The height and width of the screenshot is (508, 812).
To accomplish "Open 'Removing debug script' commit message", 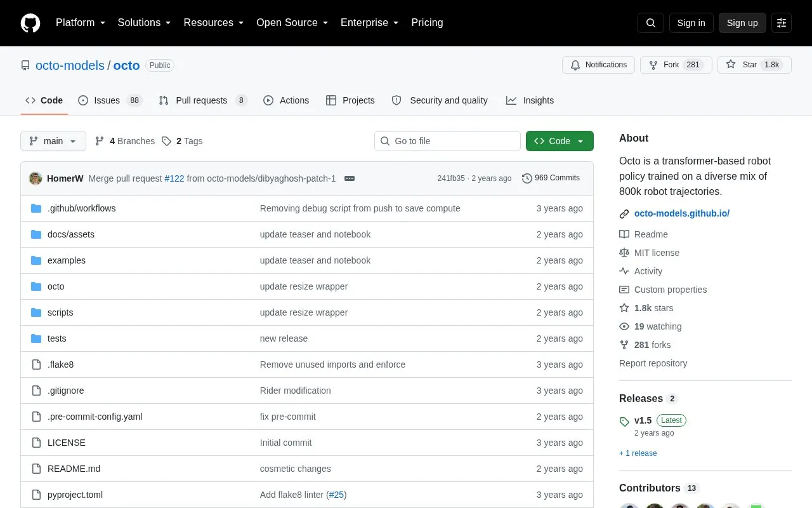I will point(360,208).
